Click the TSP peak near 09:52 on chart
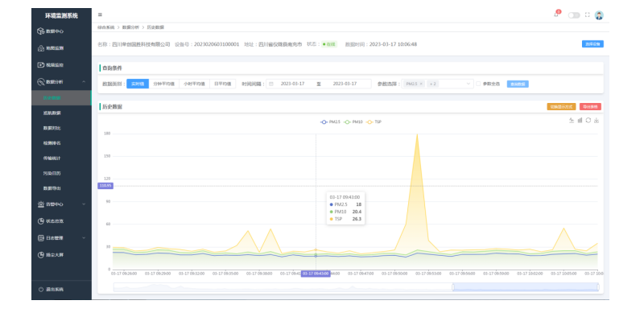Image resolution: width=644 pixels, height=317 pixels. tap(417, 134)
